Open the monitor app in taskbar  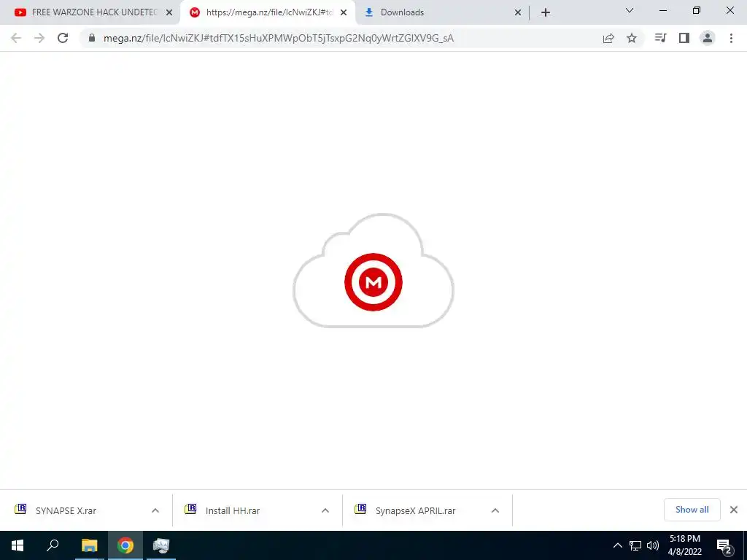tap(161, 545)
